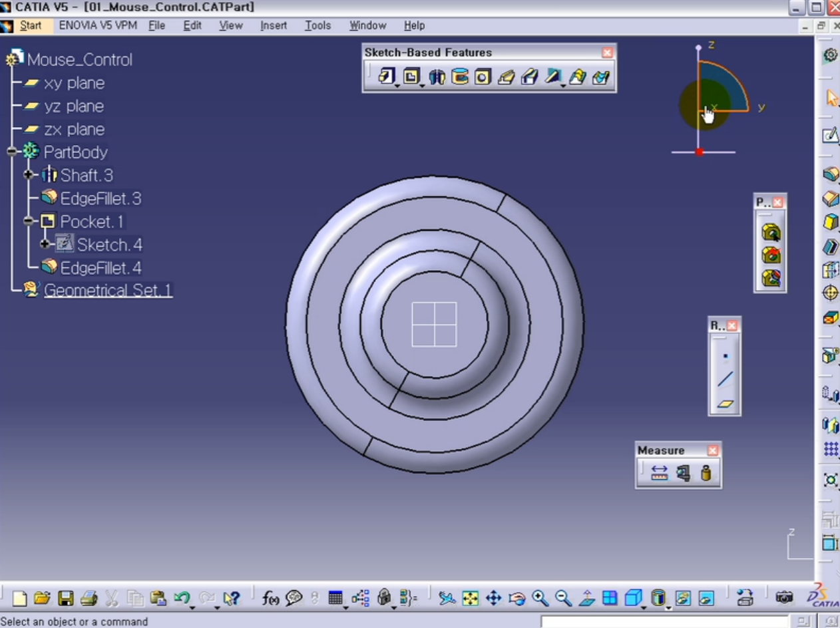Toggle the Shading with Edges render style

pyautogui.click(x=658, y=598)
